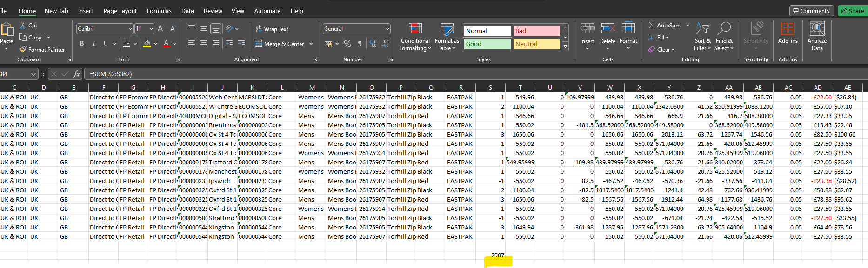This screenshot has height=268, width=868.
Task: Click the Delete cells icon
Action: [x=608, y=29]
